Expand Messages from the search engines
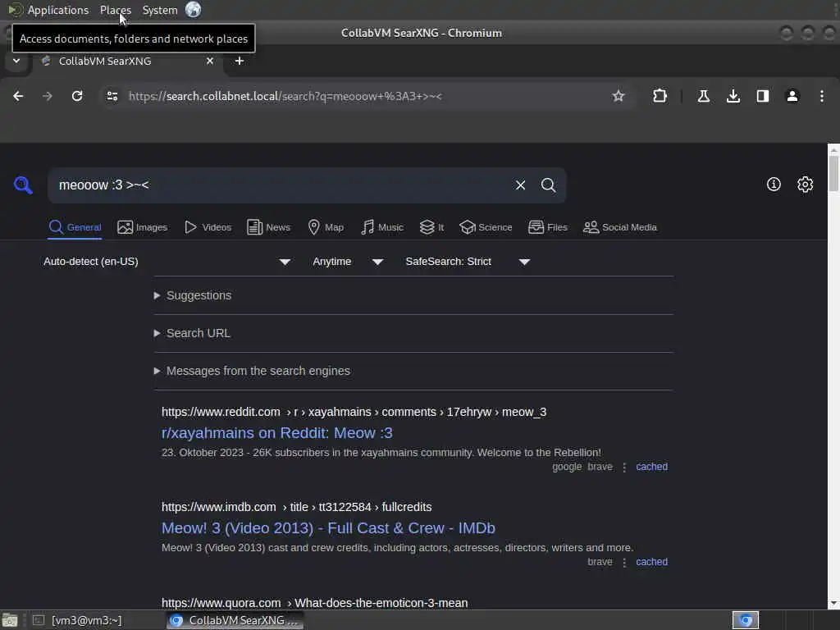This screenshot has height=630, width=840. (x=252, y=371)
